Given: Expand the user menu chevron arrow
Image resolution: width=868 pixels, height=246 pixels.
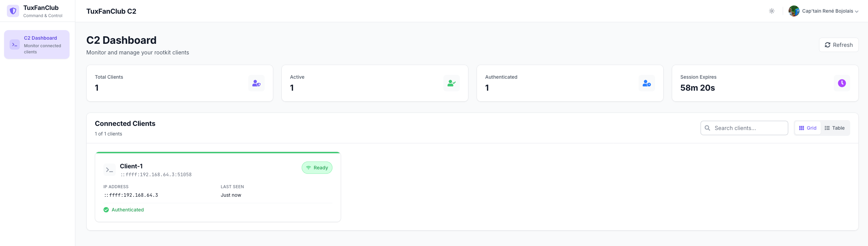Looking at the screenshot, I should 857,11.
